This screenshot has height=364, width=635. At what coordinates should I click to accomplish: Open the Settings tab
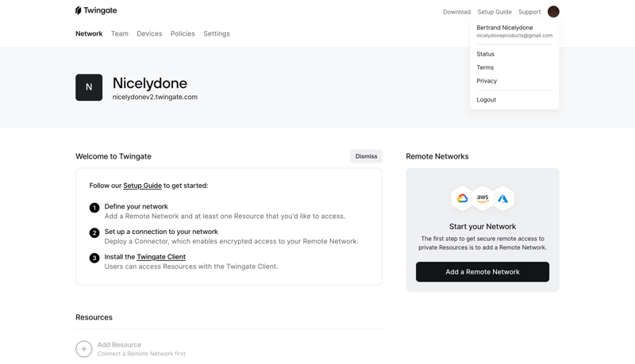(x=217, y=33)
